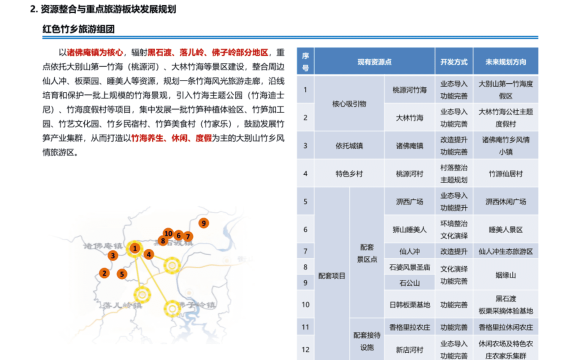Click table header 序号
This screenshot has height=360, width=570.
click(305, 61)
